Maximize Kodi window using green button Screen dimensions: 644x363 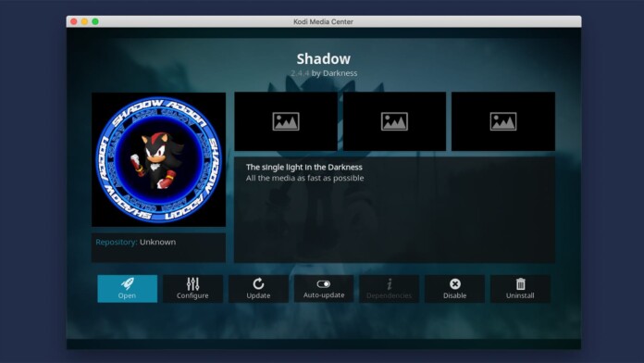(95, 21)
